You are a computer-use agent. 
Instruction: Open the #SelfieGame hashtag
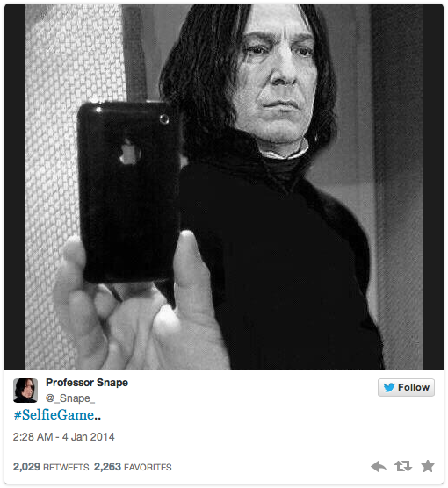coord(54,415)
